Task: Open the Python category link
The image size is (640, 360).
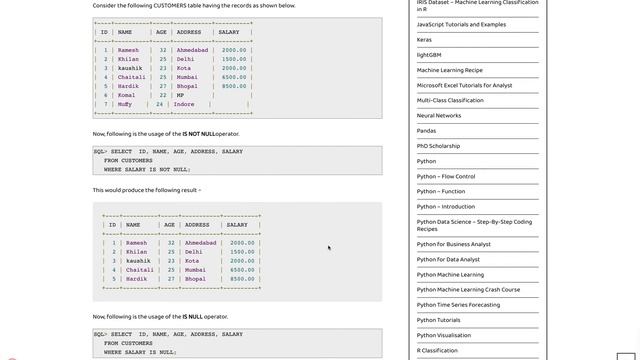Action: [x=426, y=161]
